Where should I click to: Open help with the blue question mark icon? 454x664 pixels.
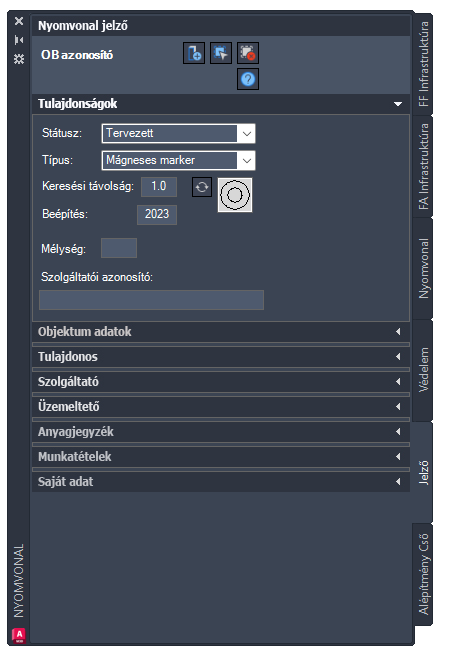point(248,79)
